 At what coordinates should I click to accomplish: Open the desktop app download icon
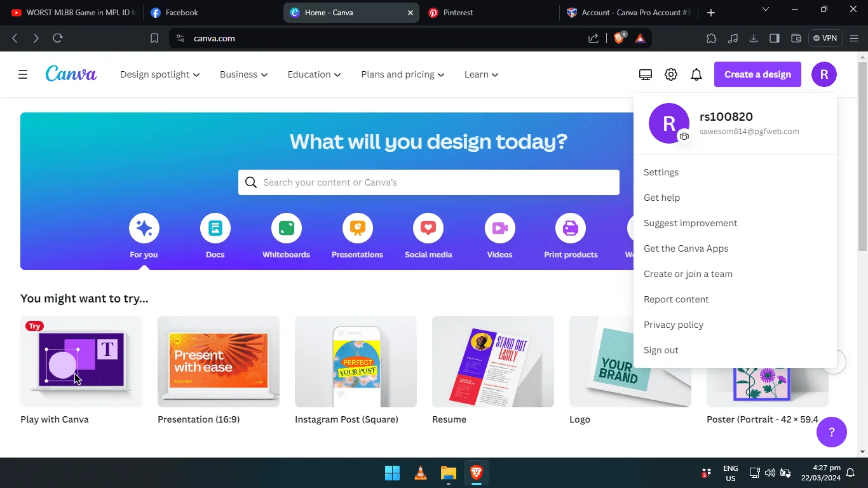(x=646, y=74)
